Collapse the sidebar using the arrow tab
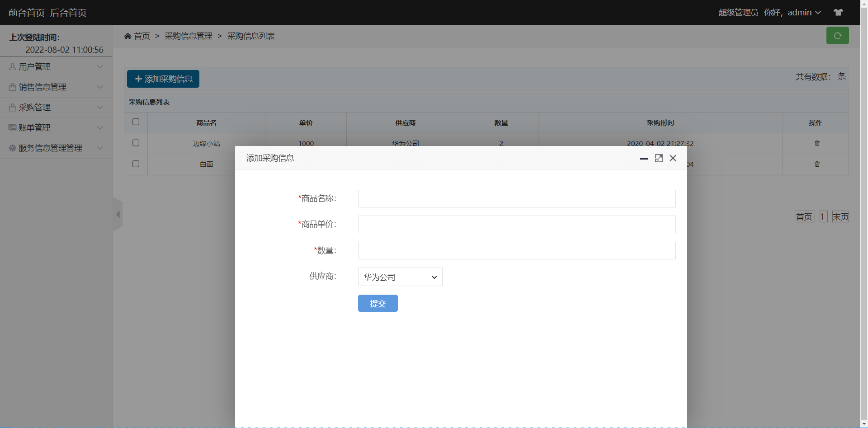This screenshot has width=868, height=428. click(118, 214)
